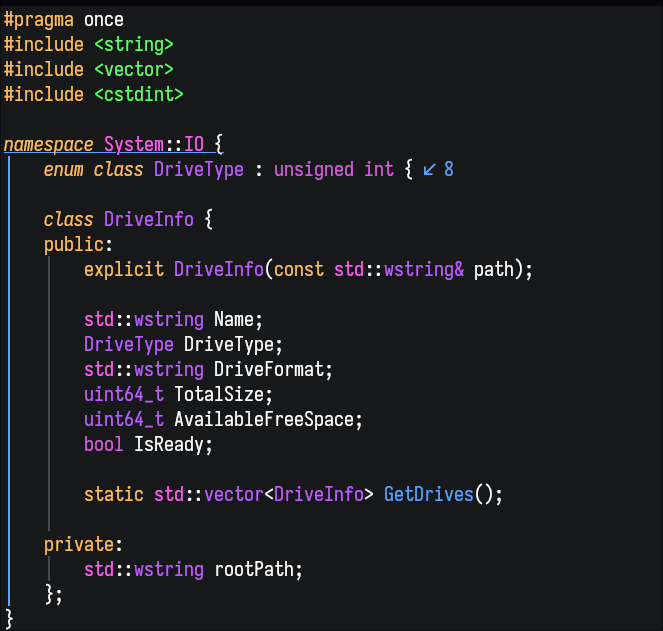The width and height of the screenshot is (663, 631).
Task: Click the rootPath private member
Action: click(254, 570)
